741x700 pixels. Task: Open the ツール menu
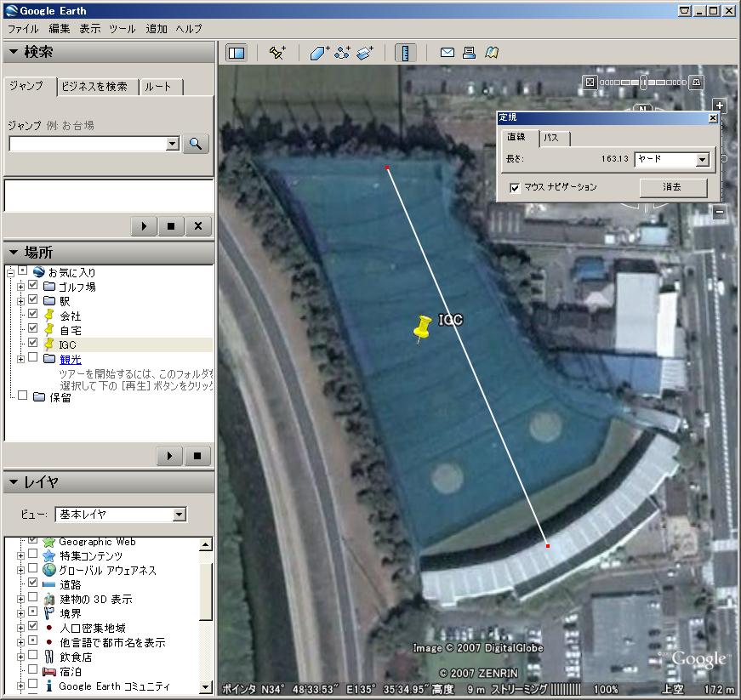point(122,29)
